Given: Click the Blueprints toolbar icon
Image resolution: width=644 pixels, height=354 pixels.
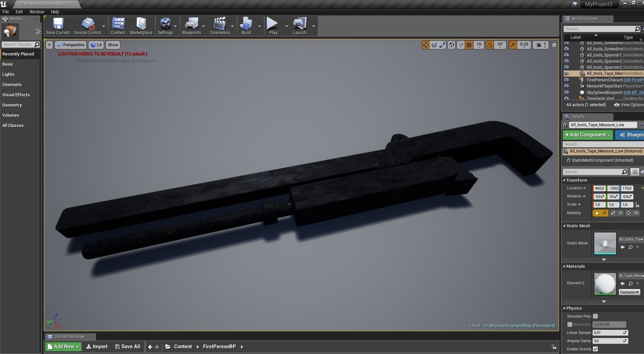Looking at the screenshot, I should pyautogui.click(x=192, y=26).
